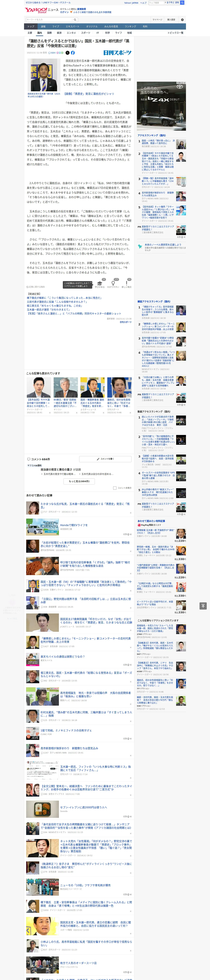Click the 有料 navigation tab

[145, 27]
